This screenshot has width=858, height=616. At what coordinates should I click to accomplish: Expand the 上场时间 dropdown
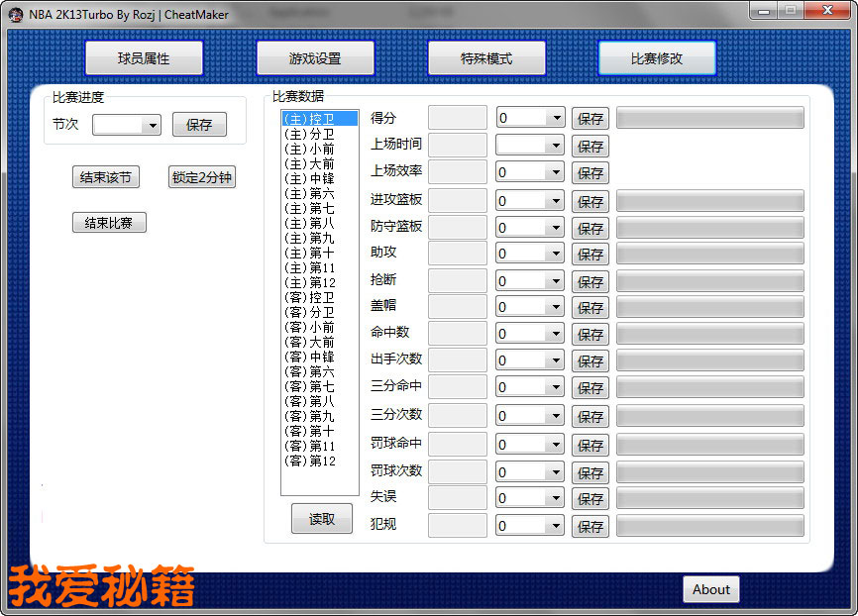(x=556, y=146)
